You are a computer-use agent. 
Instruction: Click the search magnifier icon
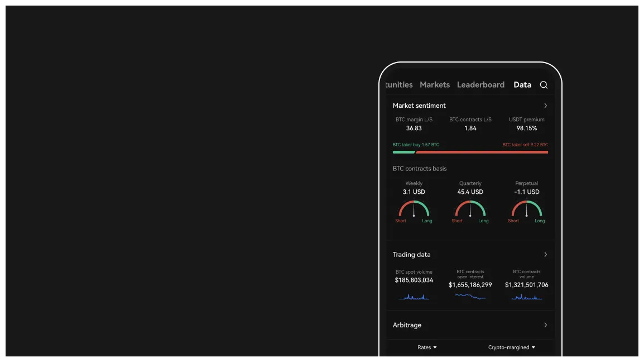[544, 85]
